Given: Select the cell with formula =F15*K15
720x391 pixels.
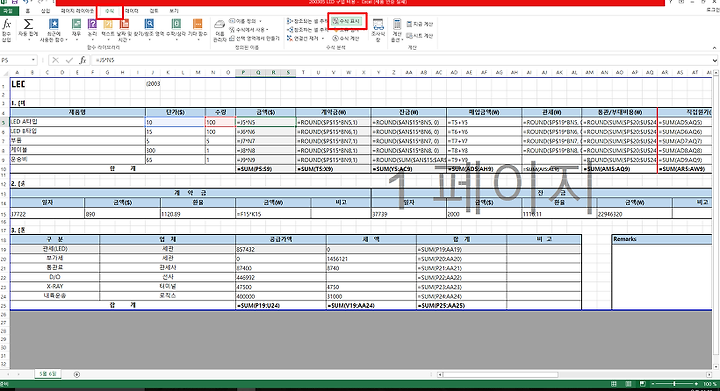Looking at the screenshot, I should [273, 214].
